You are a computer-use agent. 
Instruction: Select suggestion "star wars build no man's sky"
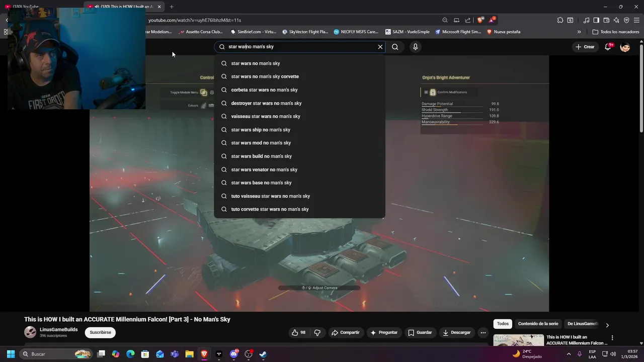point(299,156)
